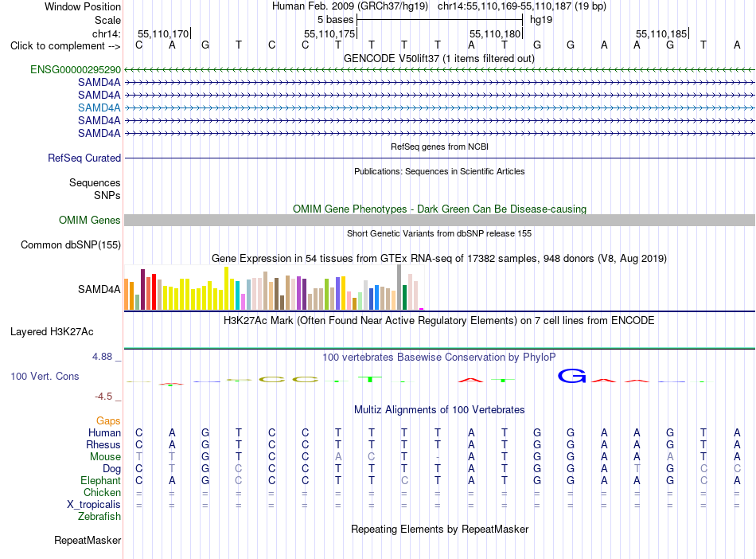Select the Rhesus alignment row label

click(103, 444)
